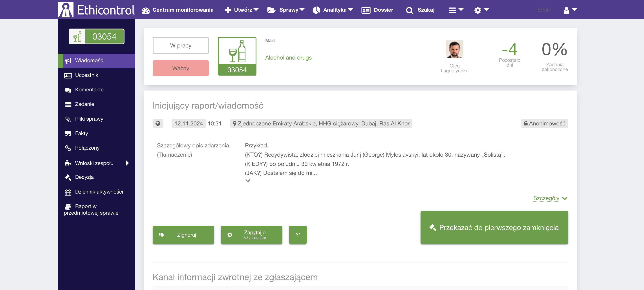Click the user account icon
644x290 pixels.
tap(569, 10)
